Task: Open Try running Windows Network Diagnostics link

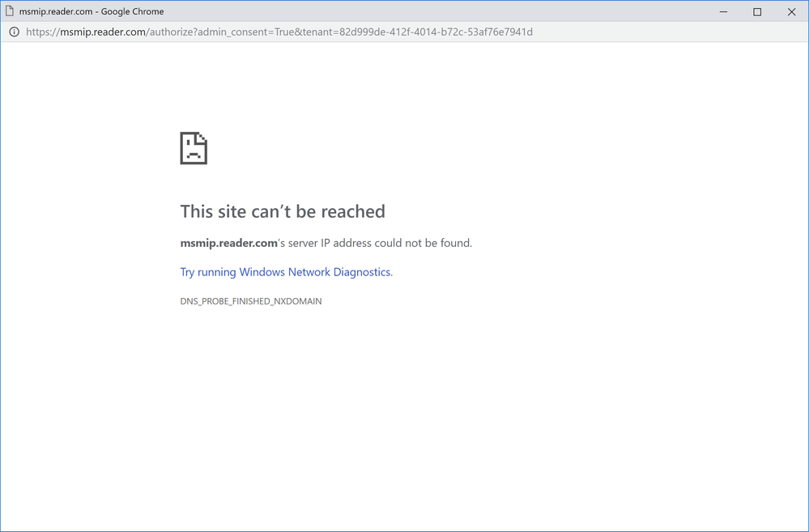Action: [287, 272]
